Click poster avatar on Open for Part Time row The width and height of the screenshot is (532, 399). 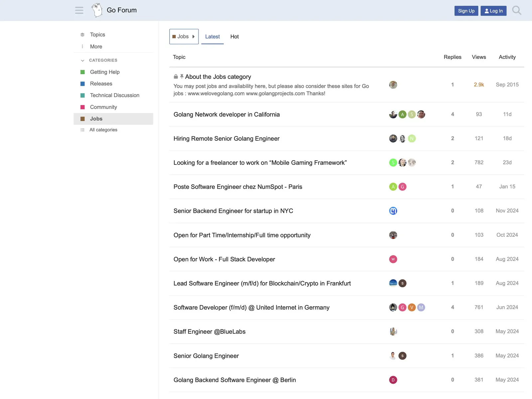click(x=393, y=235)
